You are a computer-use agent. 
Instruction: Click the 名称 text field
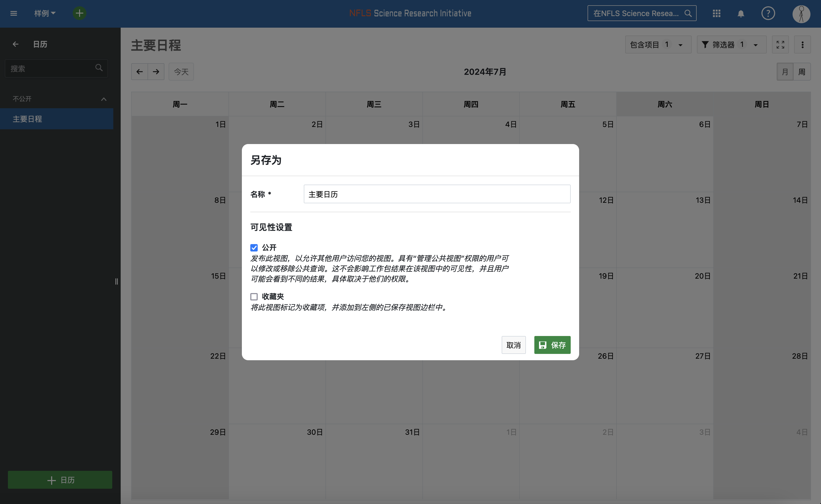[x=437, y=194]
